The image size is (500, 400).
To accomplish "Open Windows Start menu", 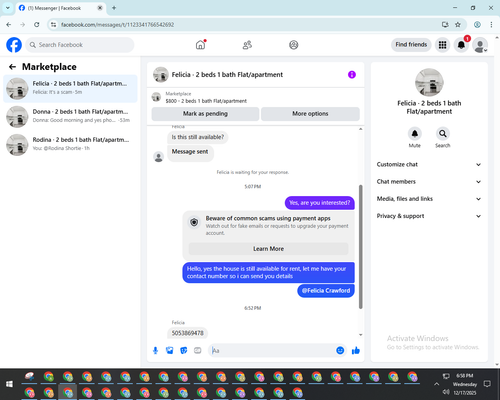I will click(9, 384).
